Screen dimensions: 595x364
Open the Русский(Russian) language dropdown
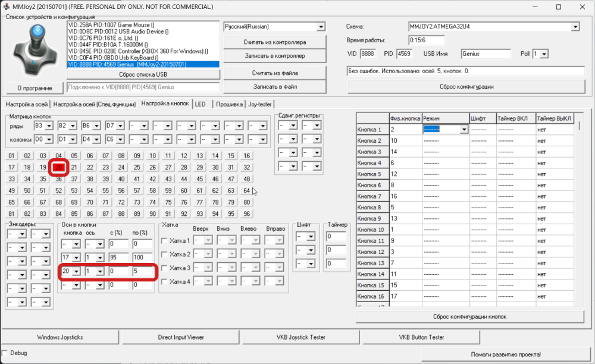321,27
